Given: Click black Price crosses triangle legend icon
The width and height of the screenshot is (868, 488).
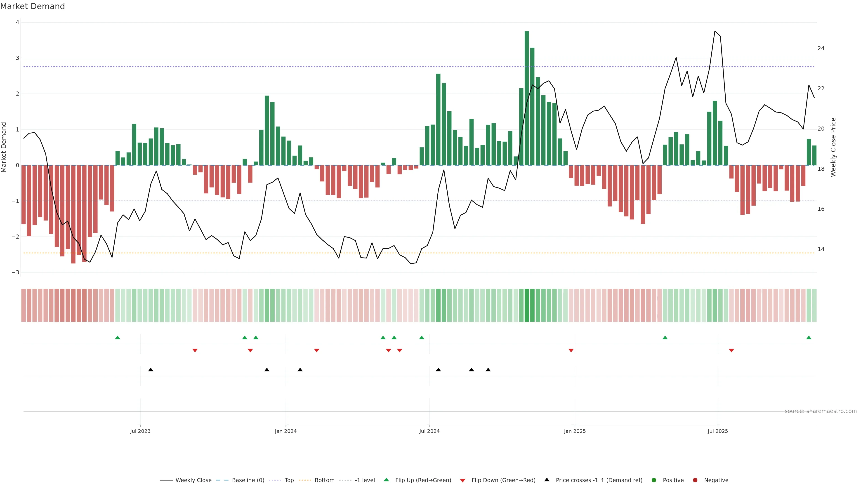Looking at the screenshot, I should tap(547, 480).
